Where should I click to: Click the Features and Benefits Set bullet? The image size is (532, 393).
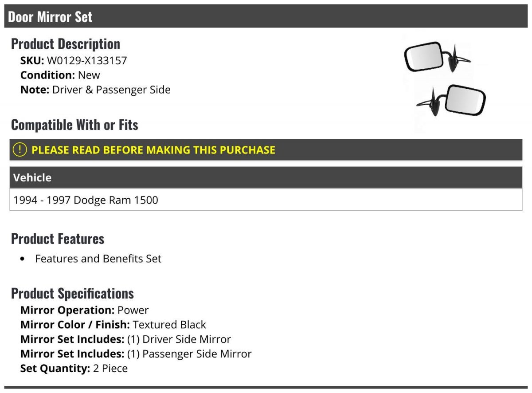pos(98,259)
